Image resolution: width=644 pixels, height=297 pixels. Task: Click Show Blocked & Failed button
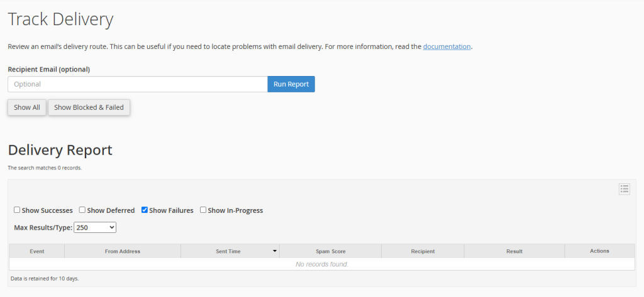point(89,107)
